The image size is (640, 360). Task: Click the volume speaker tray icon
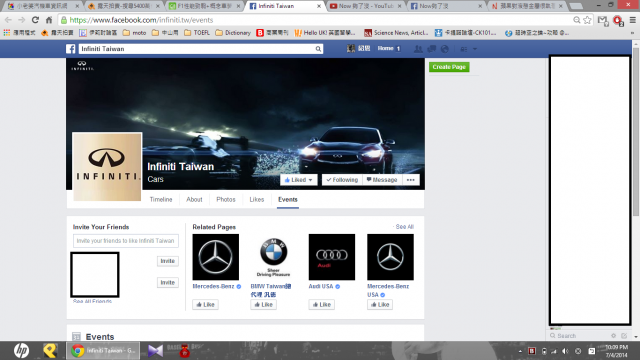565,351
